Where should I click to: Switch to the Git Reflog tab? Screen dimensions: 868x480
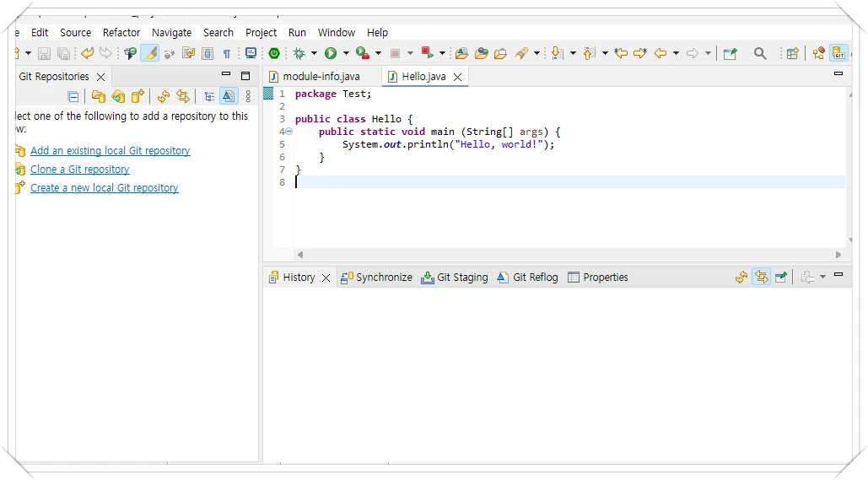click(527, 278)
